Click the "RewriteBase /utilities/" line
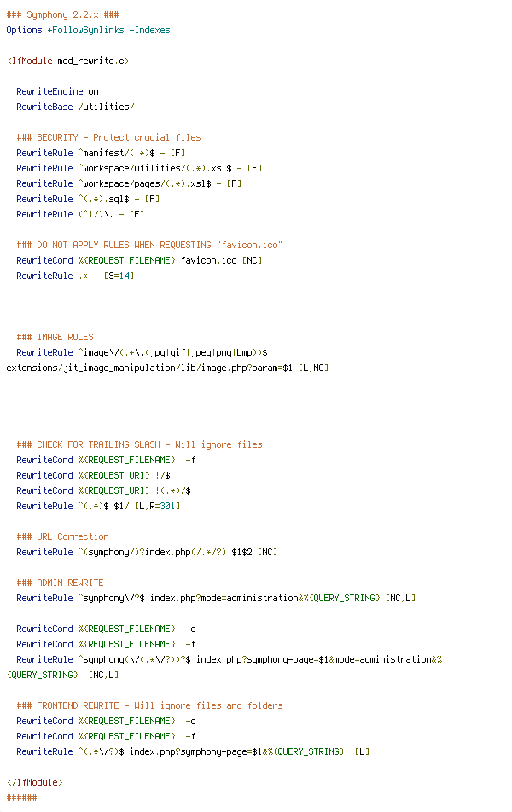The width and height of the screenshot is (512, 812). [76, 107]
